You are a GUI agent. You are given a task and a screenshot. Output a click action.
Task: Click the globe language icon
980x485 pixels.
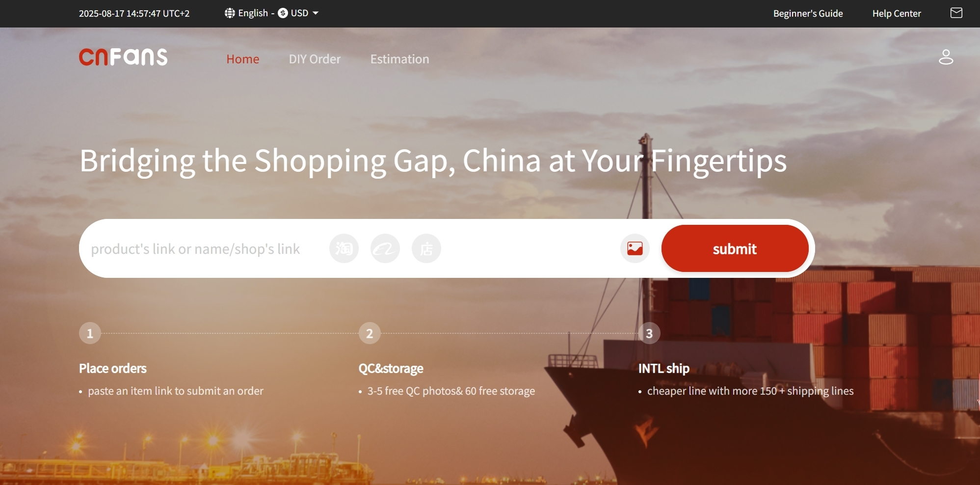click(x=230, y=13)
